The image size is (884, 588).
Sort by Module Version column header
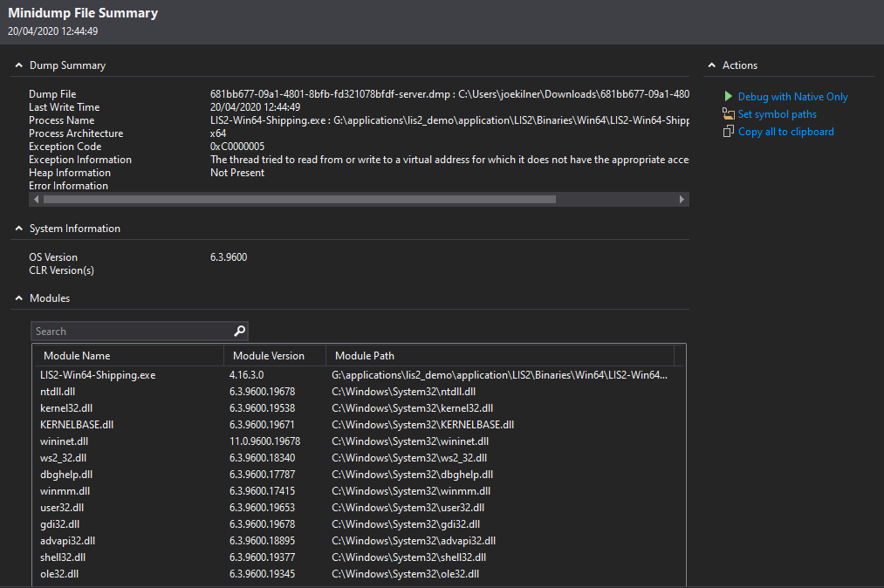click(x=275, y=356)
